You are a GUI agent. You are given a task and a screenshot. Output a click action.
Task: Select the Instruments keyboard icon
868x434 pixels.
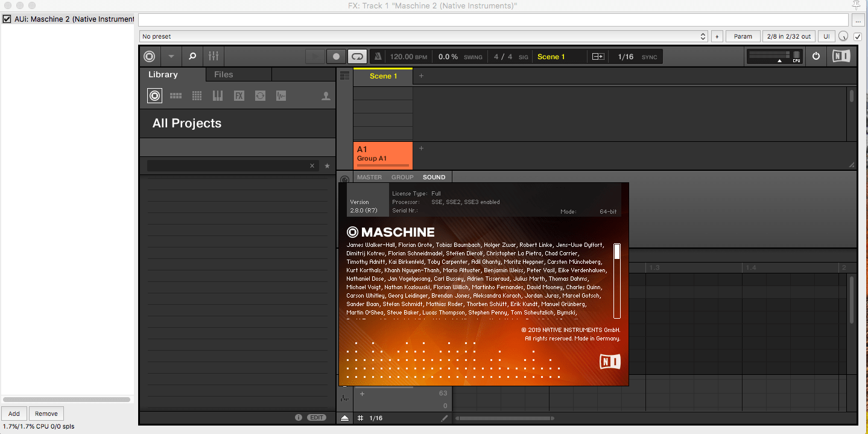tap(218, 95)
